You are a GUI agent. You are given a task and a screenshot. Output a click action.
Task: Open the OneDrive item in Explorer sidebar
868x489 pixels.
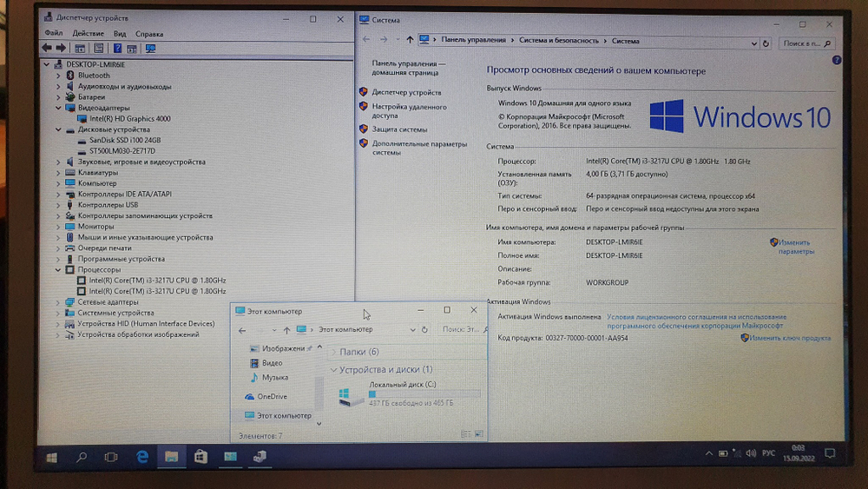coord(271,397)
